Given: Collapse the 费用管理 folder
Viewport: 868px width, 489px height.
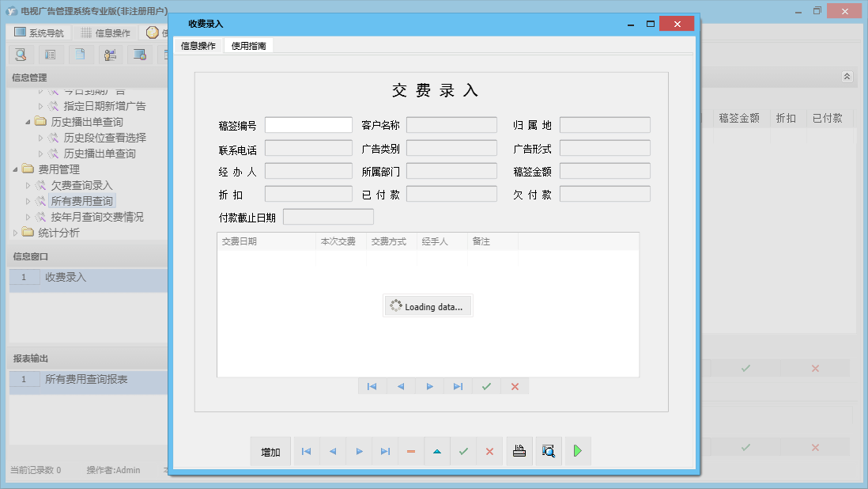Looking at the screenshot, I should pos(17,169).
